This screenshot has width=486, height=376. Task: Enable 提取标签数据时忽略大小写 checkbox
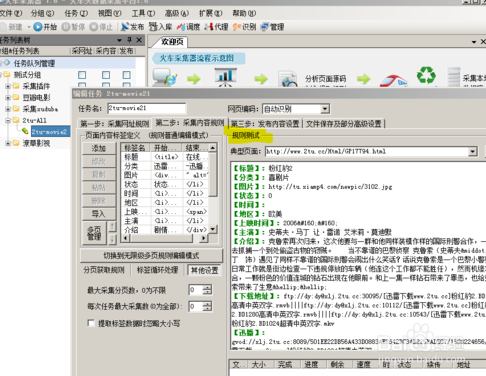point(91,323)
